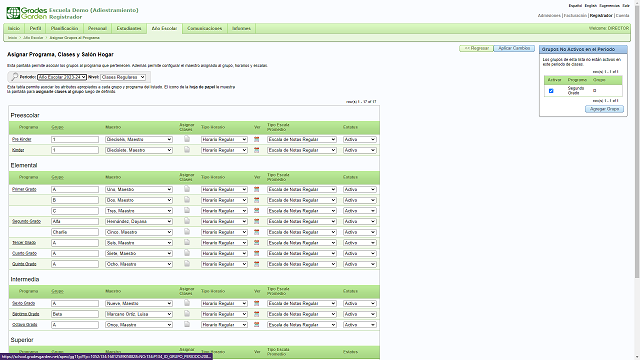Open Asignar Clases icon for Octavo Grado

[x=187, y=324]
